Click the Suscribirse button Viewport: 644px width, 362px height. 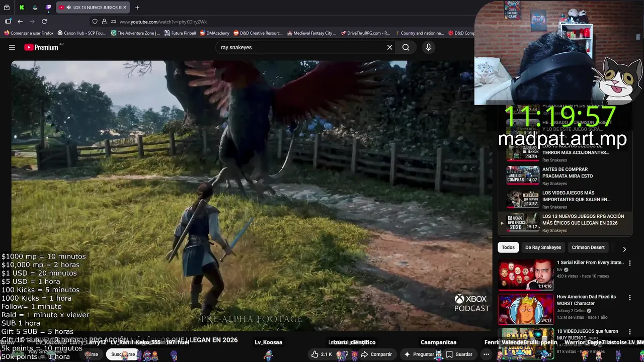click(123, 354)
